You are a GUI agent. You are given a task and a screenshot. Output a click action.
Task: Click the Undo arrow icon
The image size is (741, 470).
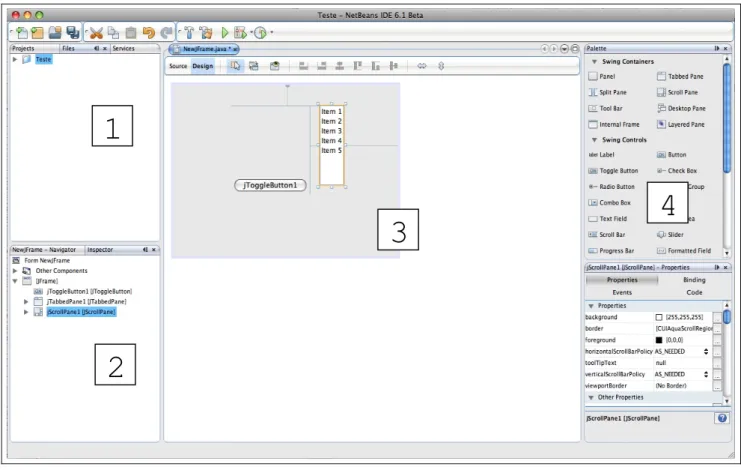pos(149,33)
